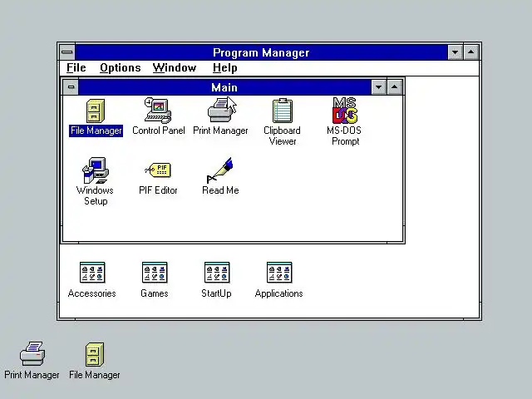Open the Main window control-menu box

point(71,87)
